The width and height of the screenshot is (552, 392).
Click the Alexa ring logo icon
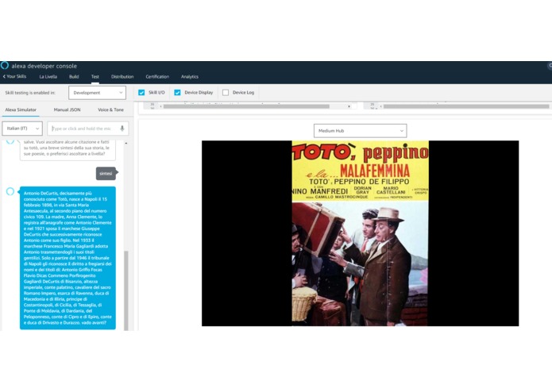pyautogui.click(x=5, y=65)
